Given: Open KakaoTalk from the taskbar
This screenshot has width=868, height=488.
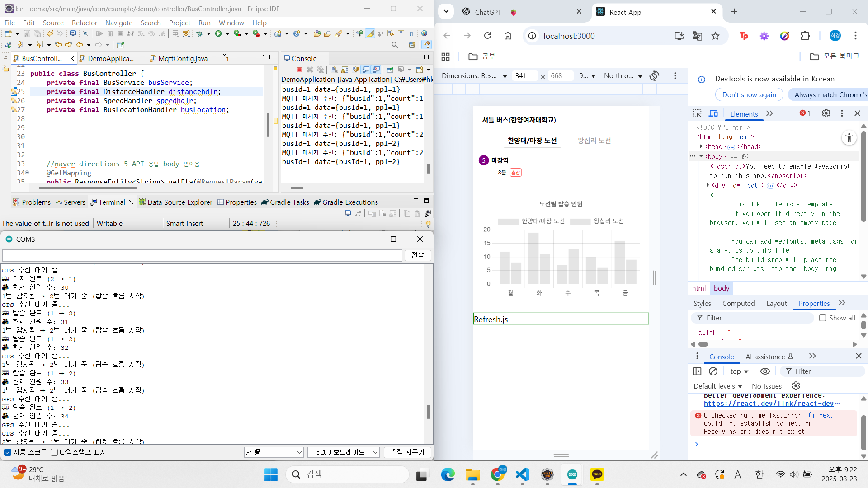Looking at the screenshot, I should tap(597, 474).
